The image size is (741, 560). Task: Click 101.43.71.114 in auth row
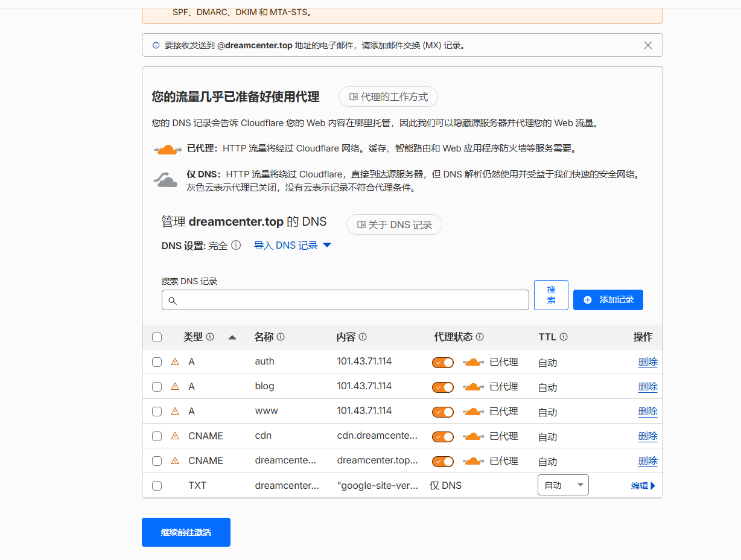364,361
